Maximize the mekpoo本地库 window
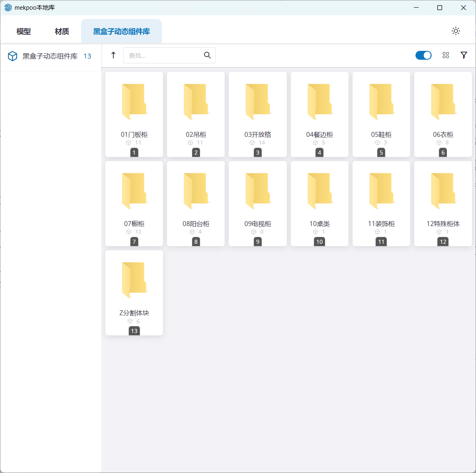 (440, 8)
